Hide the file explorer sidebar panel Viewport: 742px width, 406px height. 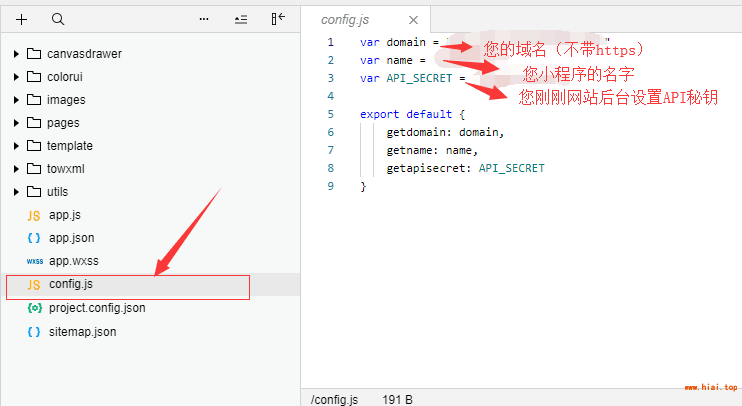[x=278, y=19]
